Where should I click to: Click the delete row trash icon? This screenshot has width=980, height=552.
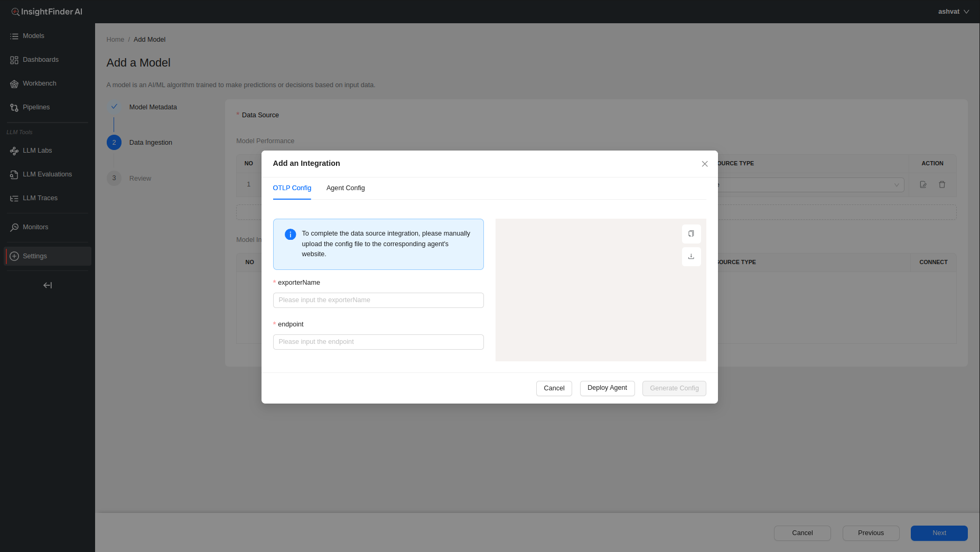tap(941, 184)
